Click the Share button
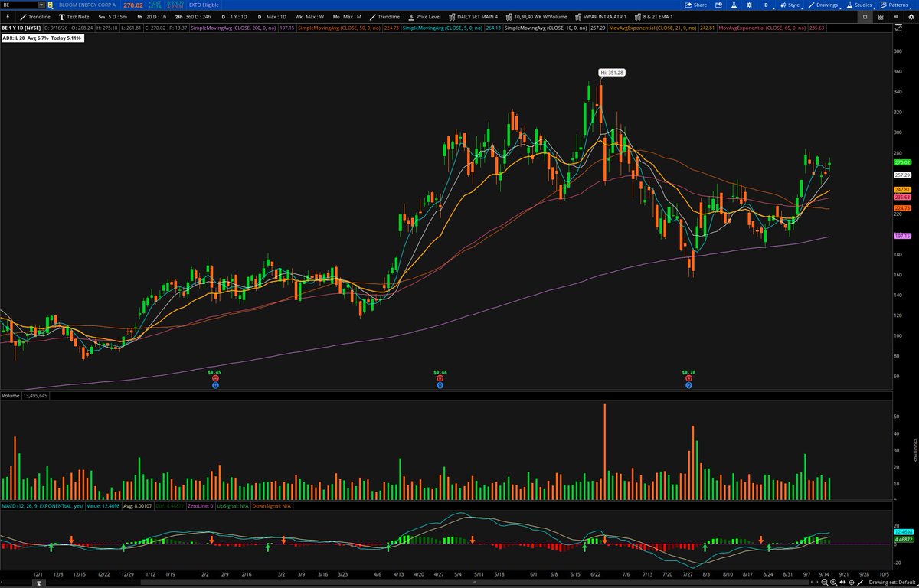Image resolution: width=919 pixels, height=588 pixels. [x=695, y=5]
